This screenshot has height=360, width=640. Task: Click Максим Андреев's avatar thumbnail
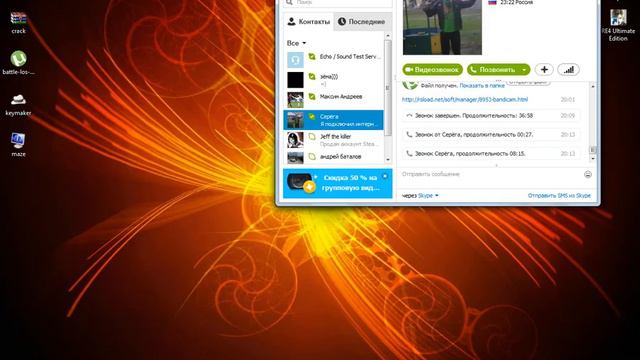click(x=295, y=100)
